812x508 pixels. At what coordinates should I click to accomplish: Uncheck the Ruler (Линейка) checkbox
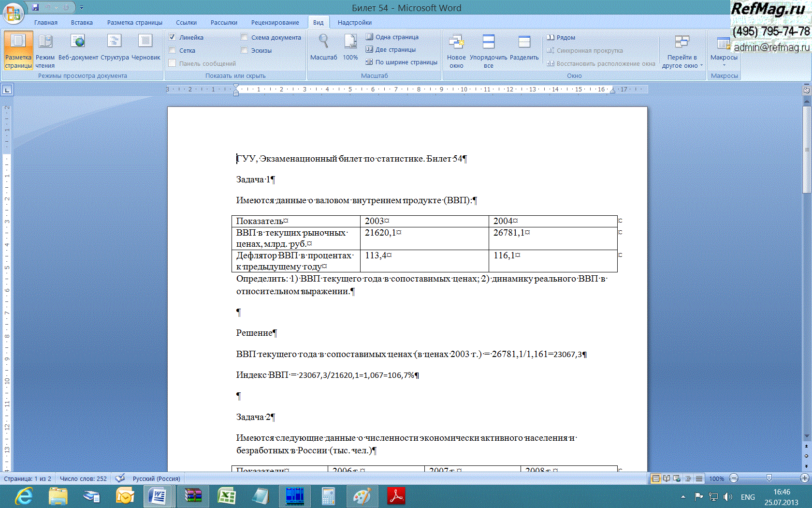pos(172,37)
